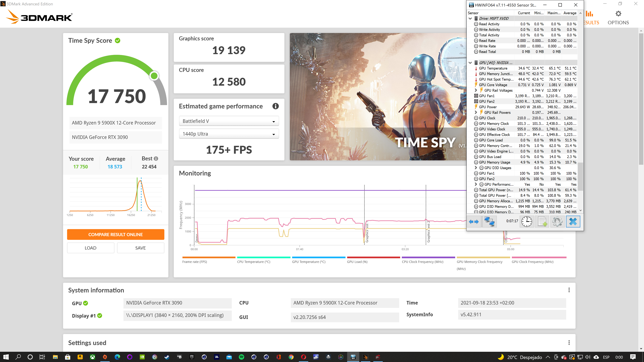
Task: Open Epic Games Launcher from taskbar
Action: coord(192,357)
